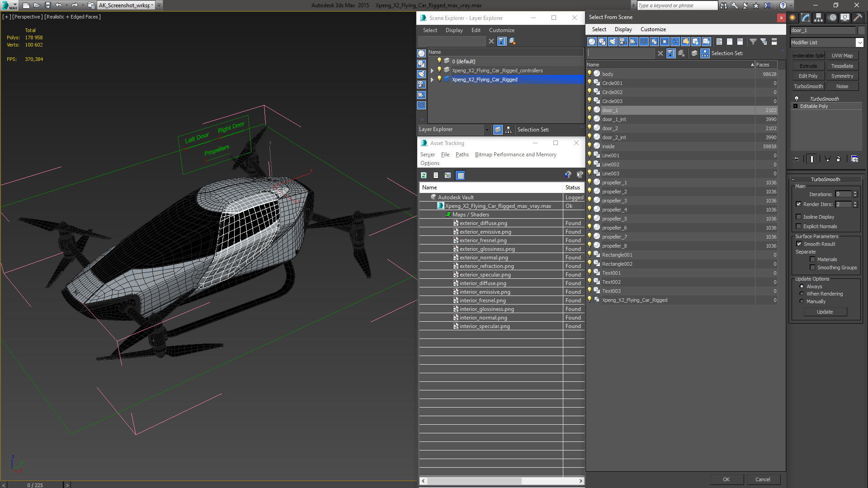Toggle Smooth Result checkbox

799,244
